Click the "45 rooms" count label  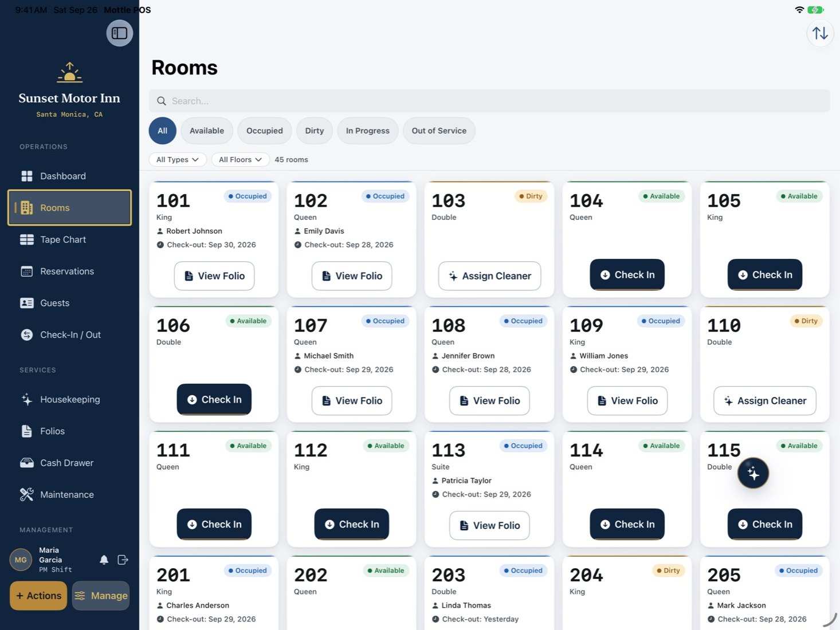tap(291, 160)
